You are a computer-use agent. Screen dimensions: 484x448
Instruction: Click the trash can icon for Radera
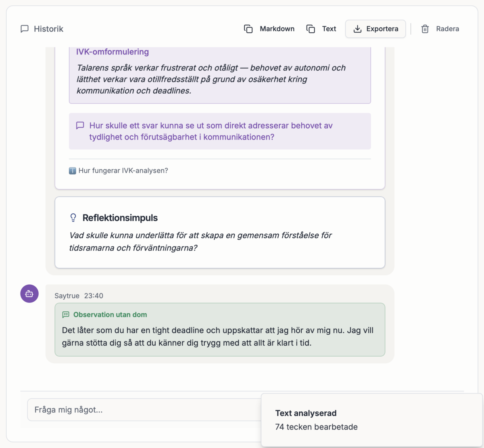click(x=425, y=29)
